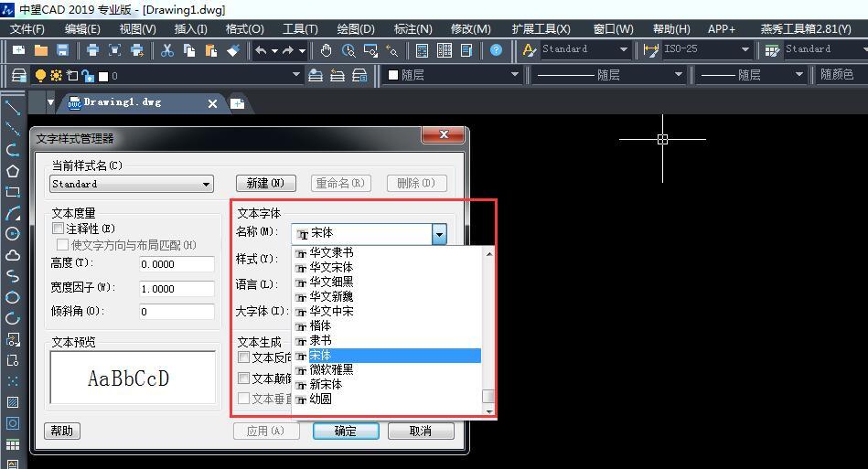This screenshot has width=868, height=469.
Task: Open the 格式(O) menu
Action: [x=245, y=28]
